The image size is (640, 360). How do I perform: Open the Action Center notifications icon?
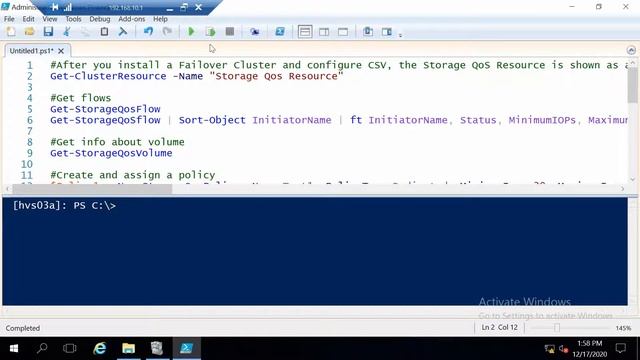coord(620,348)
